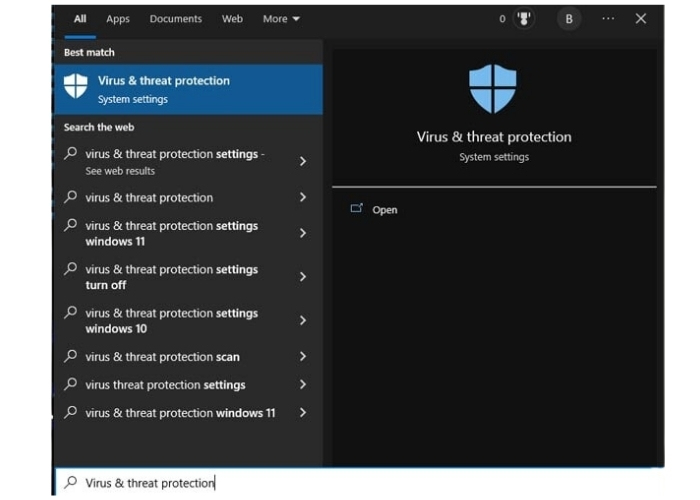Image resolution: width=700 pixels, height=500 pixels.
Task: Click into the search text box
Action: [359, 482]
